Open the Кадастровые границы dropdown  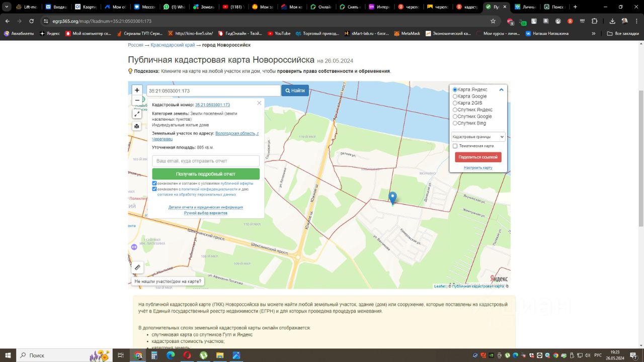coord(478,137)
